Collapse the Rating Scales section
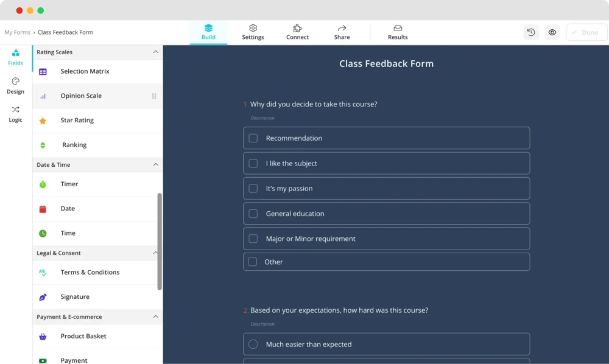609x364 pixels. point(155,52)
